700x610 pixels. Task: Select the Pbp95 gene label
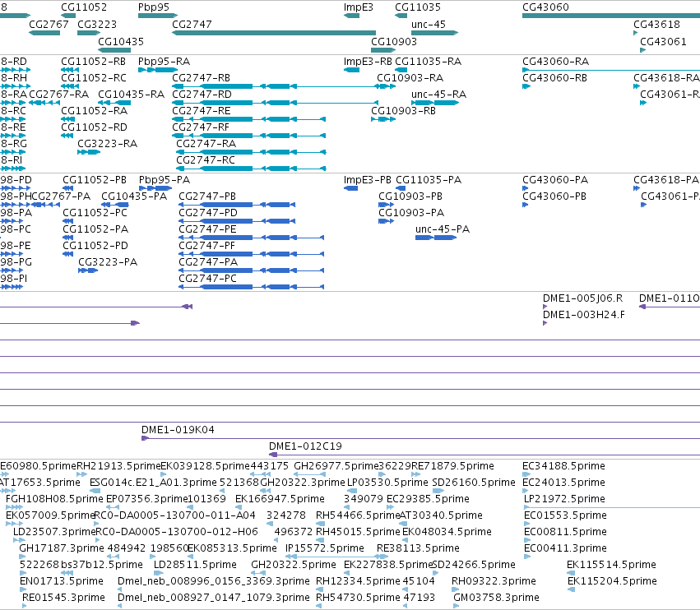(x=154, y=7)
